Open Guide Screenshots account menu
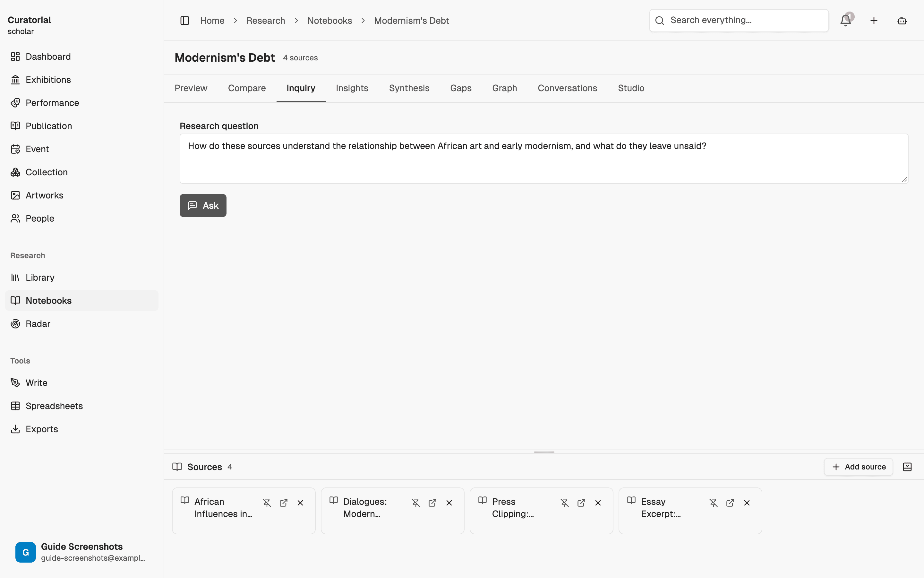924x578 pixels. tap(82, 552)
